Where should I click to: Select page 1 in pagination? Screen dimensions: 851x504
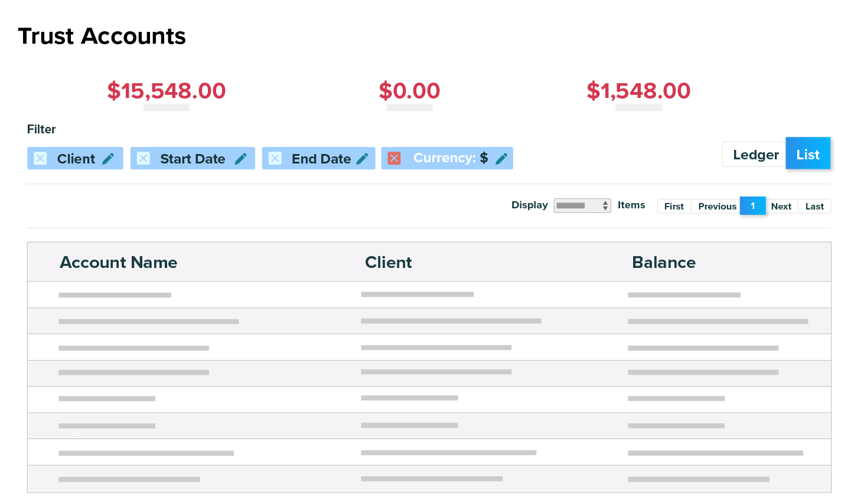[x=752, y=206]
